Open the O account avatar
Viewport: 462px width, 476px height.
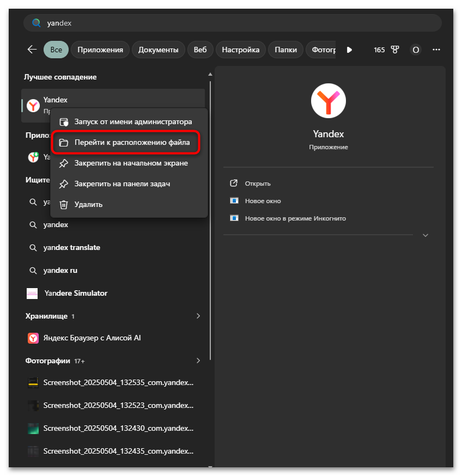(x=416, y=50)
